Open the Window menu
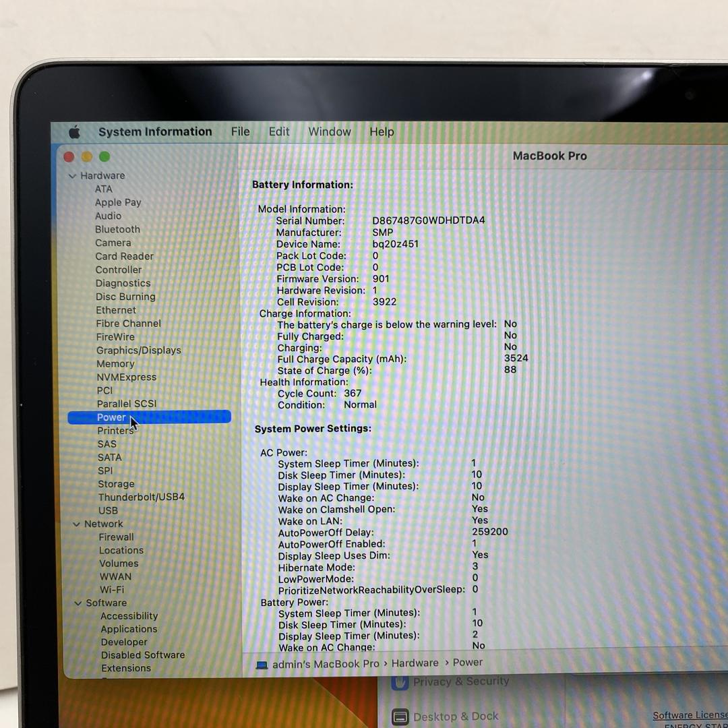 coord(329,132)
